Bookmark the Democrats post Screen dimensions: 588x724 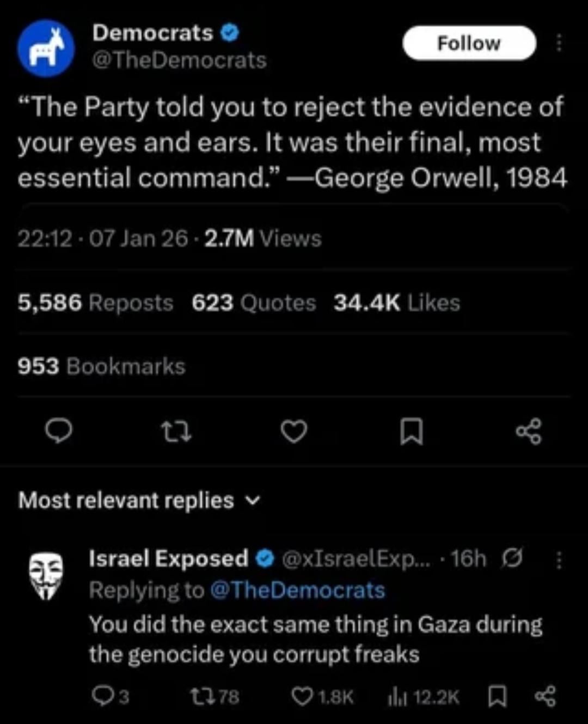411,433
